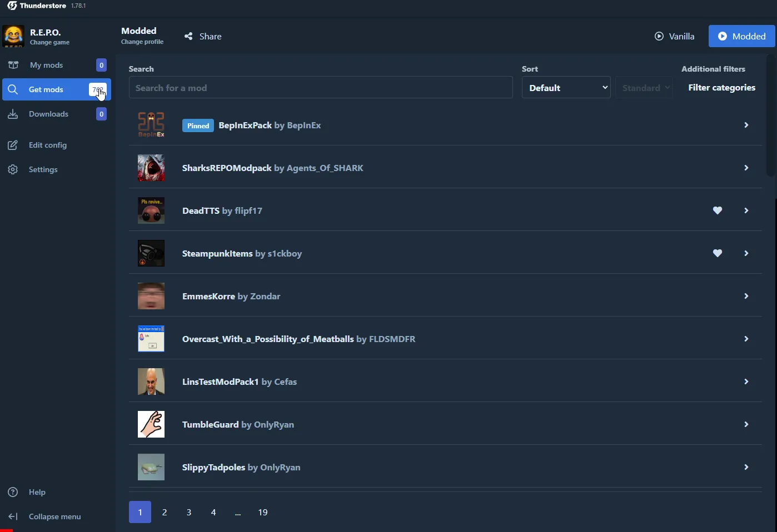Click Change profile under Modded
The width and height of the screenshot is (777, 532).
click(x=142, y=42)
